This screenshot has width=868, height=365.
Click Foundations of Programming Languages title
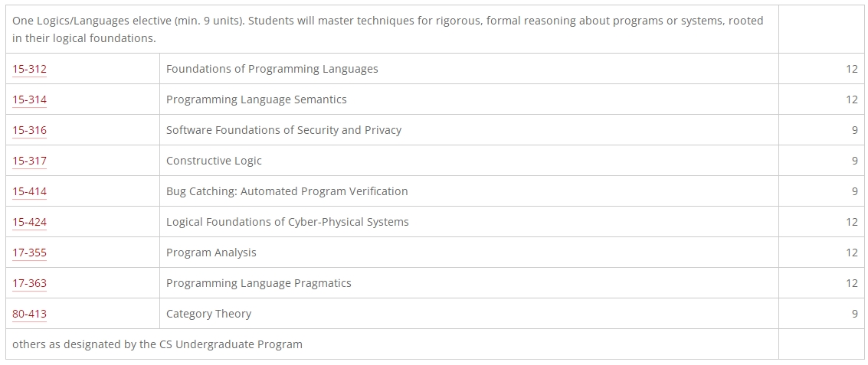click(272, 69)
